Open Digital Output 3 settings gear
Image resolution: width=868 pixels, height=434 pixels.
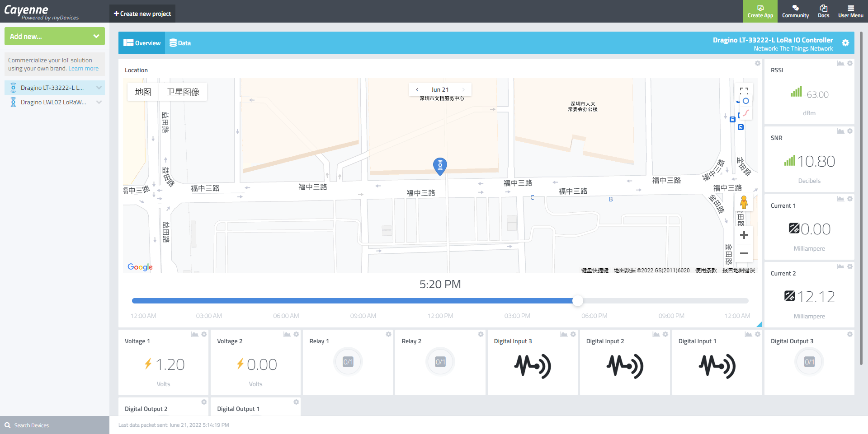click(850, 334)
